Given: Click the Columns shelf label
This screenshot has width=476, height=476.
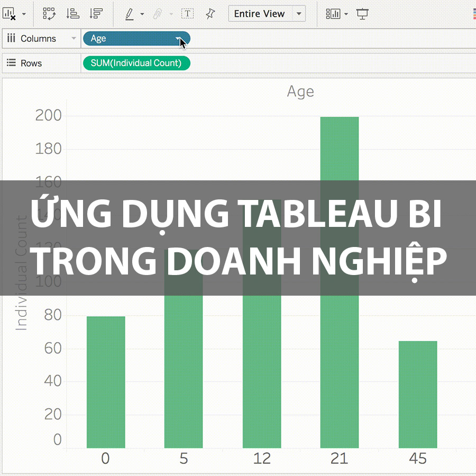Looking at the screenshot, I should pyautogui.click(x=38, y=39).
